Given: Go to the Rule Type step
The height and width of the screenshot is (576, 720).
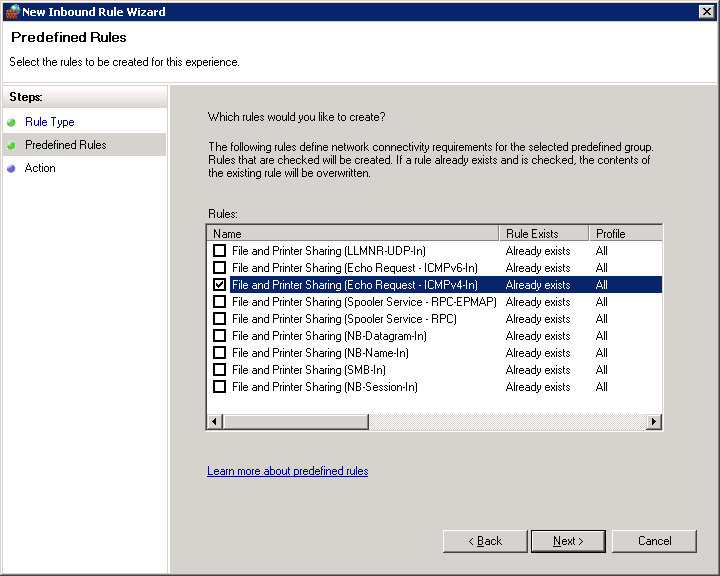Looking at the screenshot, I should [x=50, y=122].
